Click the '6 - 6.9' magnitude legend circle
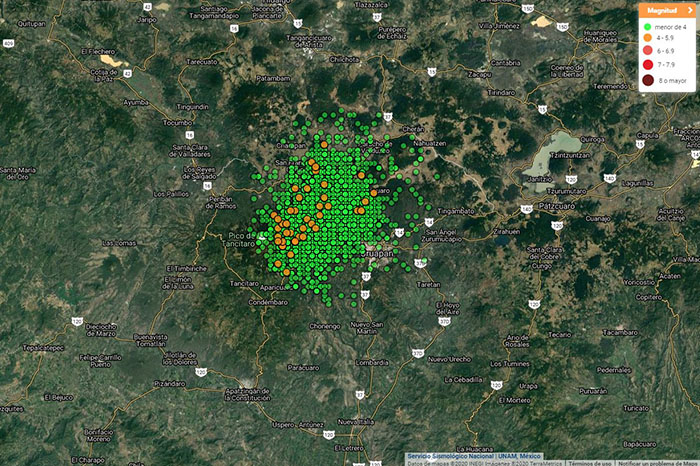The height and width of the screenshot is (466, 700). click(647, 50)
